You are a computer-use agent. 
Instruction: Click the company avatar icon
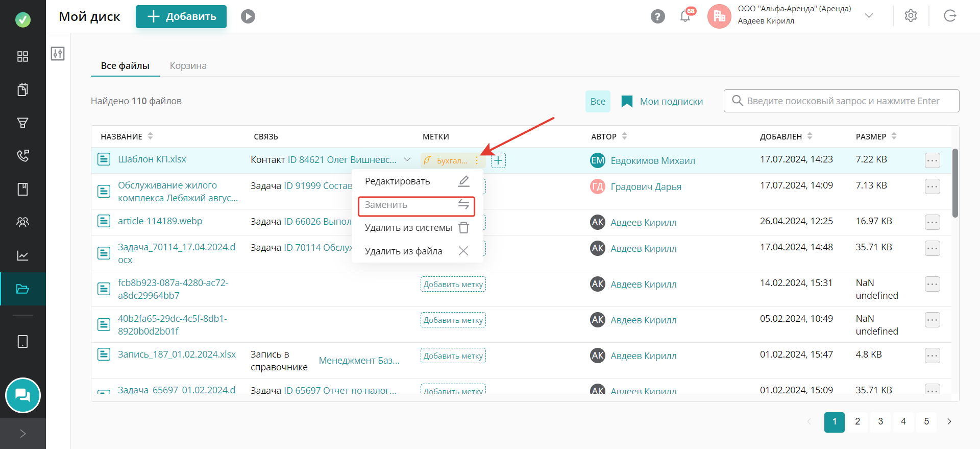click(x=719, y=16)
